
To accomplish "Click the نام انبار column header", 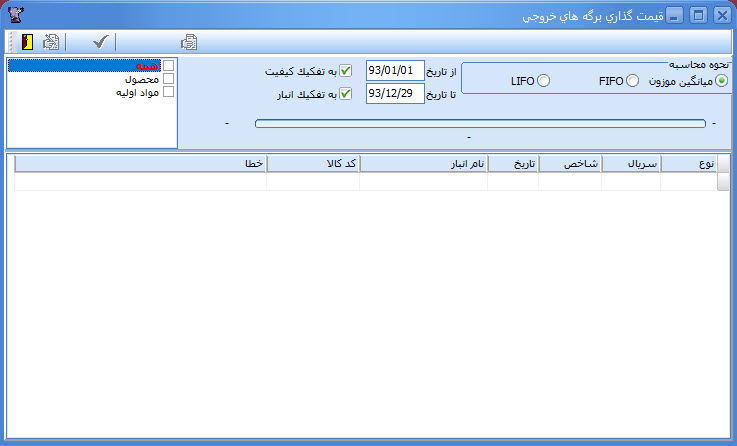I will pos(423,165).
